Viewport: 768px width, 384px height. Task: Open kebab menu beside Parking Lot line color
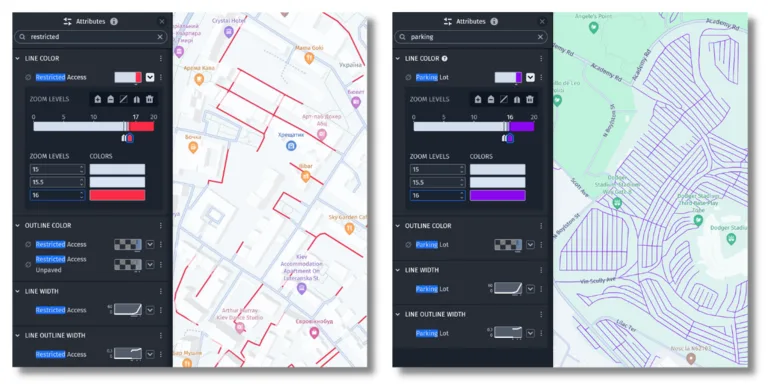pos(541,77)
